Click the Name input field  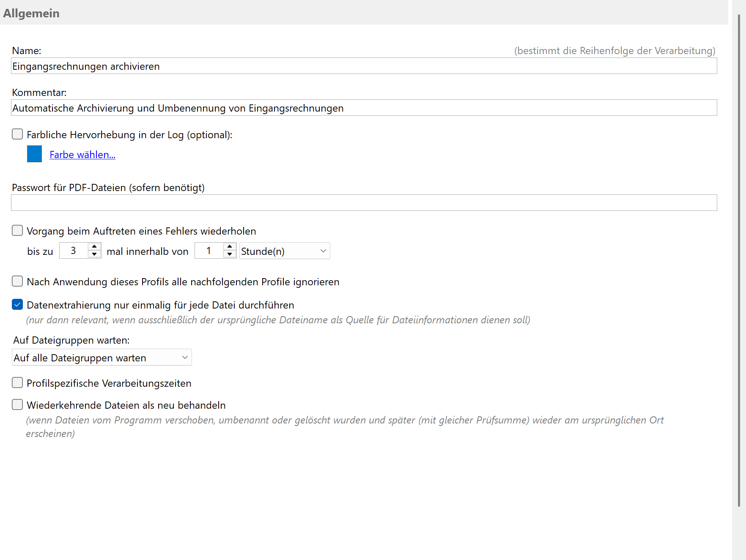pos(364,66)
